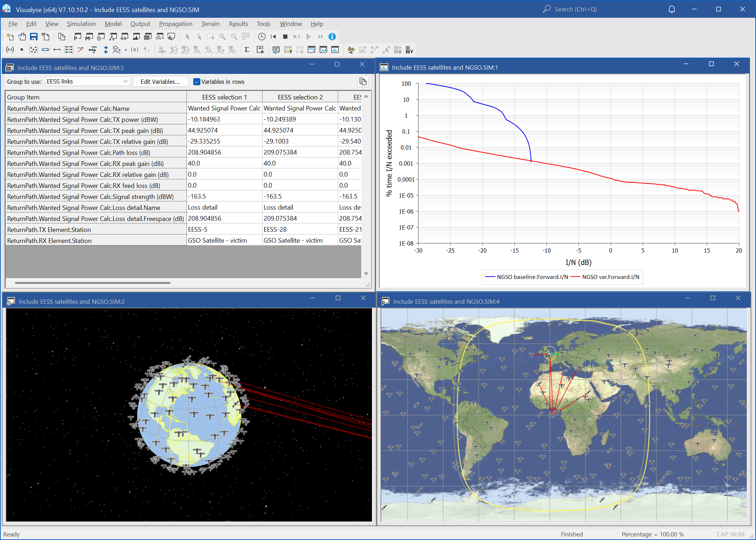The width and height of the screenshot is (756, 540).
Task: Click the Edit Variables button
Action: 160,82
